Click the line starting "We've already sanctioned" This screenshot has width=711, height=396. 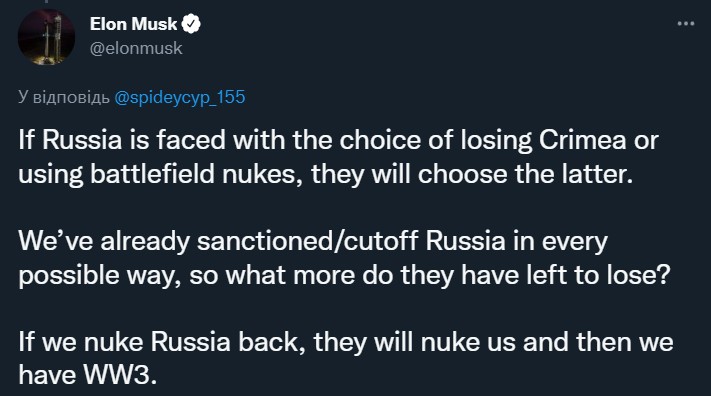[313, 241]
